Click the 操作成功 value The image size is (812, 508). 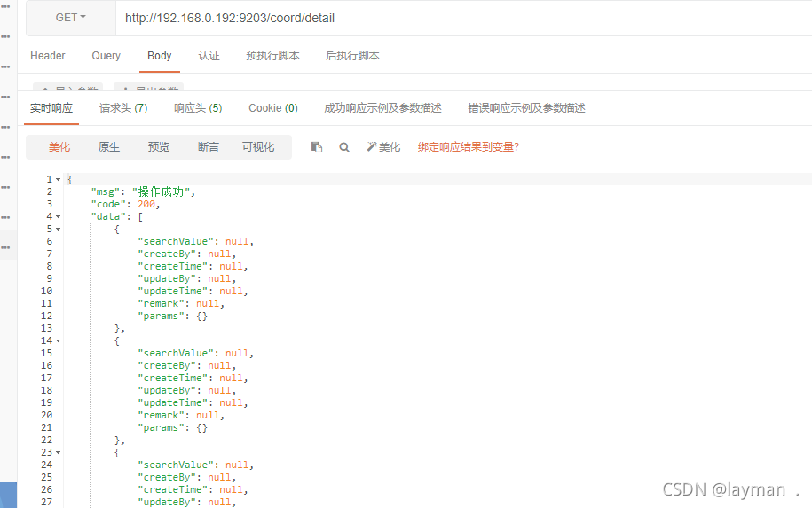coord(161,191)
